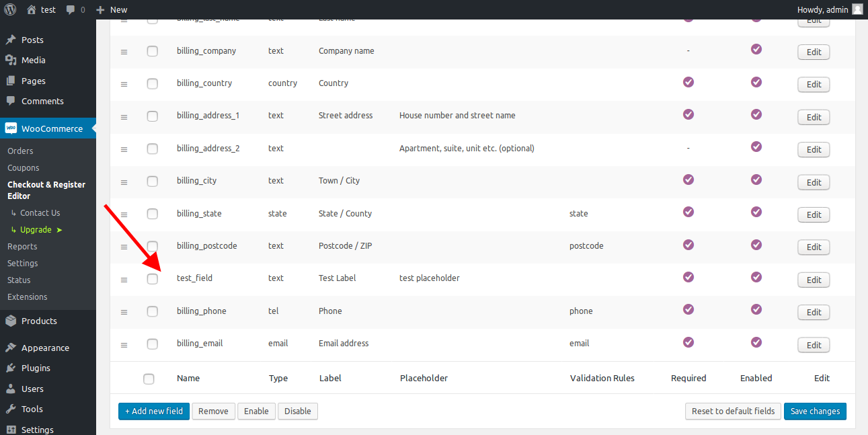
Task: Toggle the select-all checkbox in table footer
Action: (149, 379)
